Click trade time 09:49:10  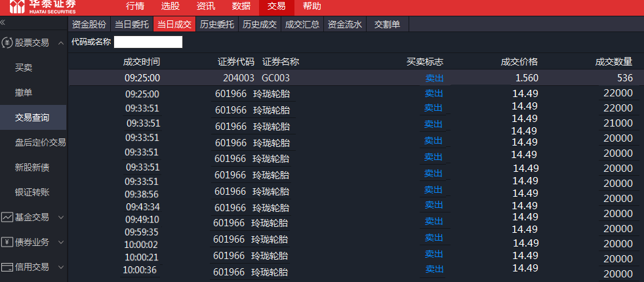click(x=142, y=220)
